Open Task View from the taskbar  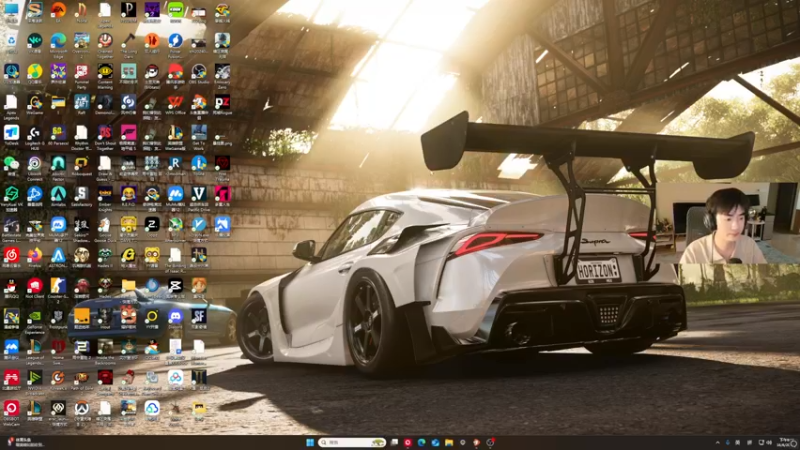(394, 442)
